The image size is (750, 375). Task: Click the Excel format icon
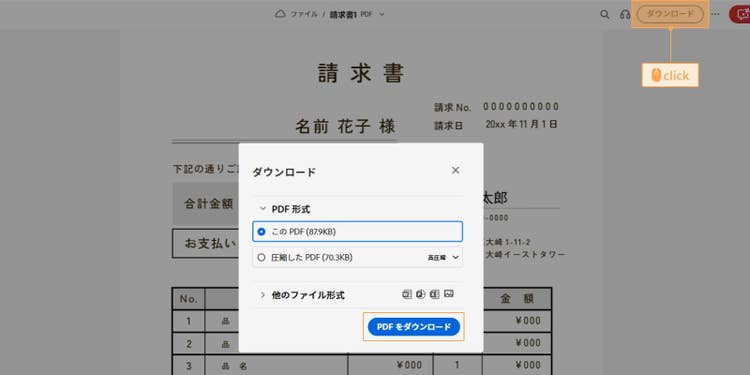[x=435, y=294]
